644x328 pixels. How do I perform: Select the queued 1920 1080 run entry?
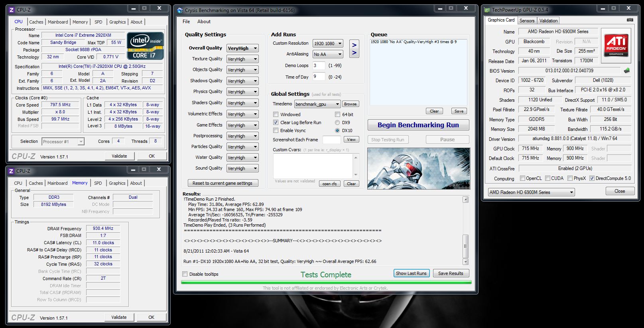coord(414,42)
